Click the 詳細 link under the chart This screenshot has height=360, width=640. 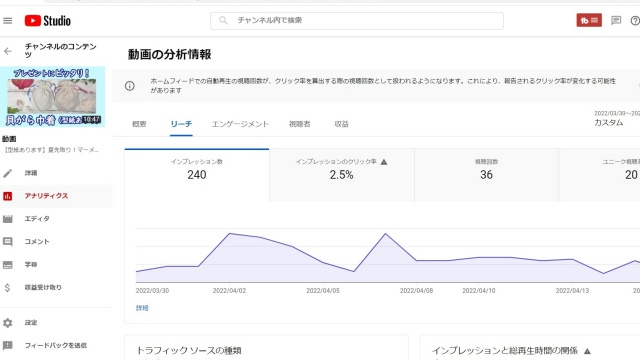point(142,308)
